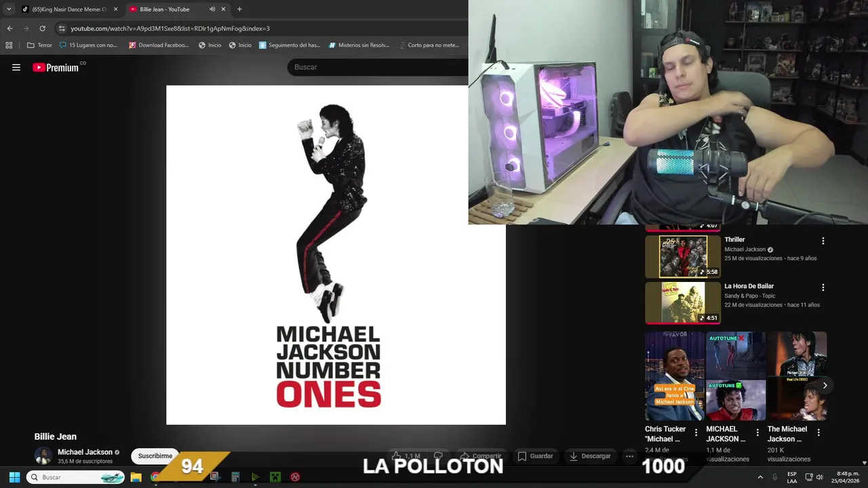868x488 pixels.
Task: Show hidden system tray icons
Action: pyautogui.click(x=760, y=477)
